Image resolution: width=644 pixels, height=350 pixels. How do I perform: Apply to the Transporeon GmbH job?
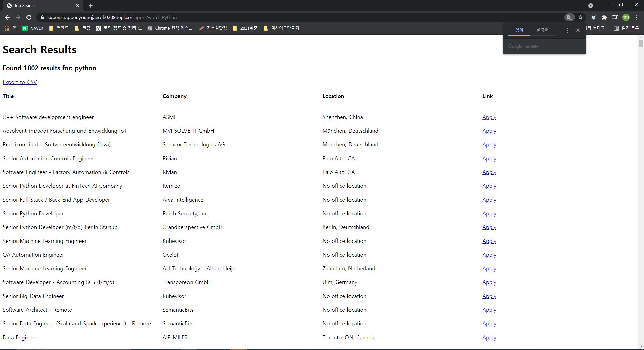pos(489,282)
